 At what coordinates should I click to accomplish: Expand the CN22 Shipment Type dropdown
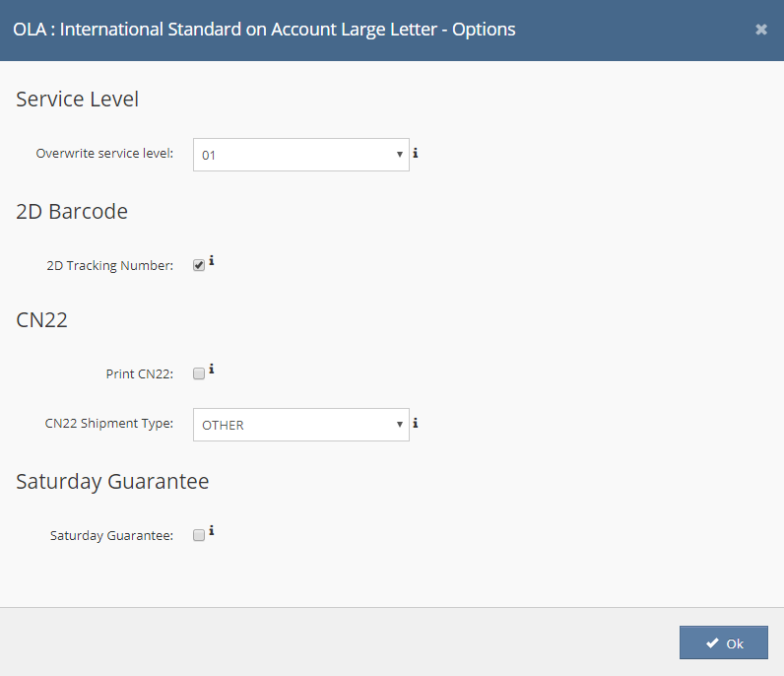(300, 425)
